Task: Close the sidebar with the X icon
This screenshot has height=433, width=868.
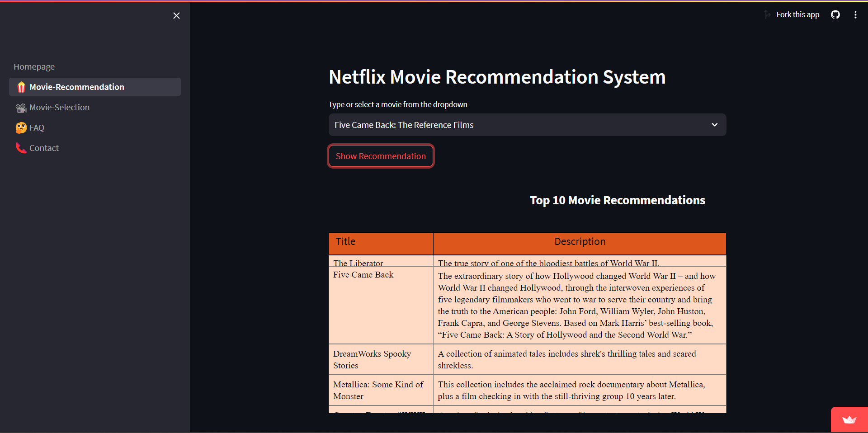Action: click(176, 16)
